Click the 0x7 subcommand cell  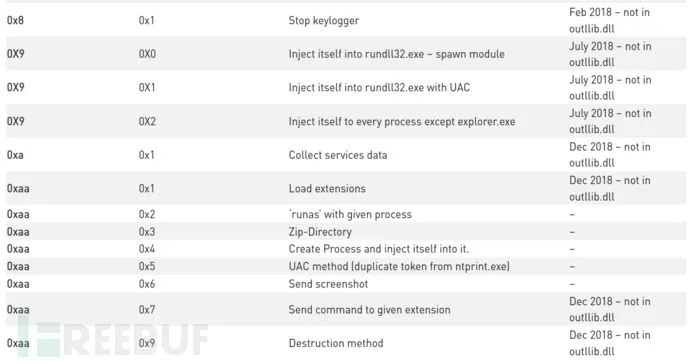click(147, 309)
